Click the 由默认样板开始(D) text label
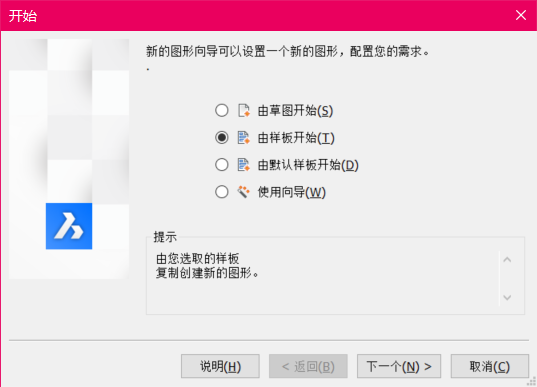Image resolution: width=537 pixels, height=387 pixels. (x=308, y=165)
